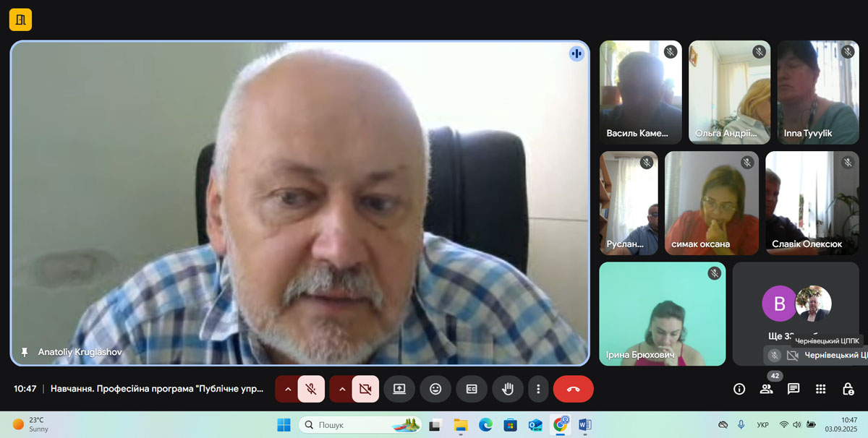Open the activities grid icon

(x=820, y=389)
